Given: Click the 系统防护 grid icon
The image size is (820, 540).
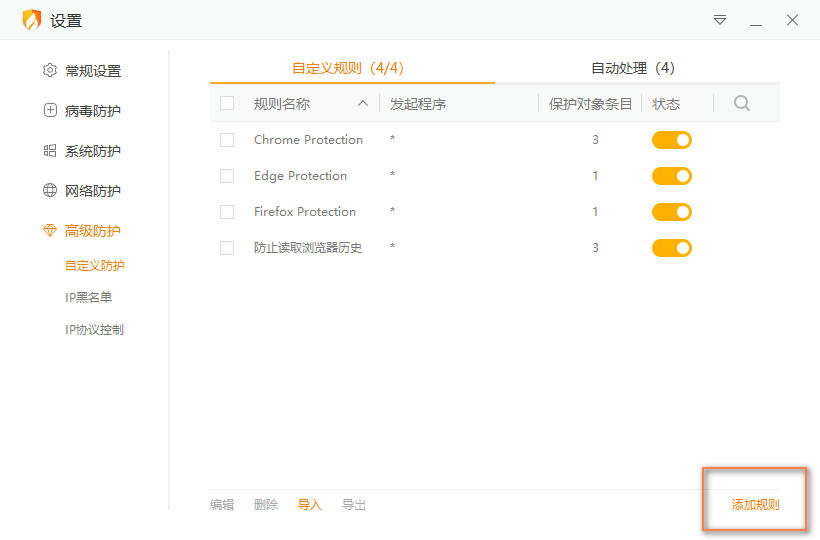Looking at the screenshot, I should pos(50,151).
